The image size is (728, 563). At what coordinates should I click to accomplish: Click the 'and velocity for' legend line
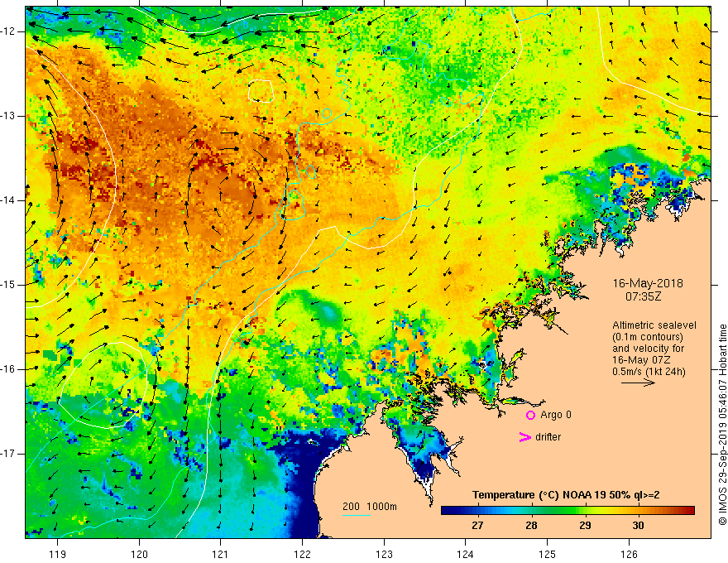(x=648, y=349)
